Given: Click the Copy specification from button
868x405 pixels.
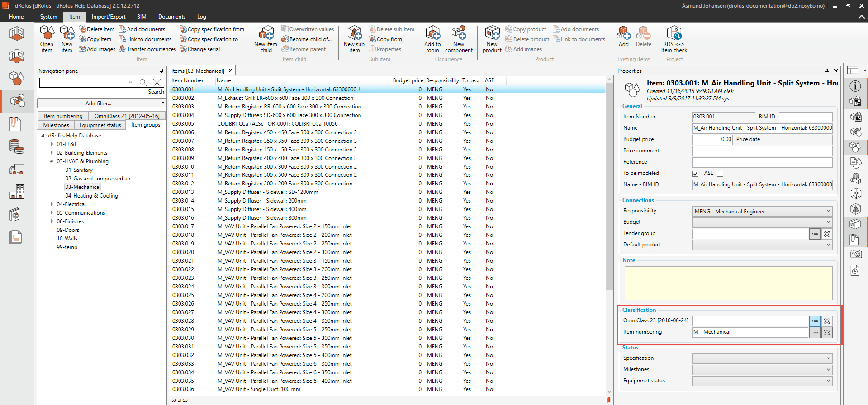Looking at the screenshot, I should [212, 29].
